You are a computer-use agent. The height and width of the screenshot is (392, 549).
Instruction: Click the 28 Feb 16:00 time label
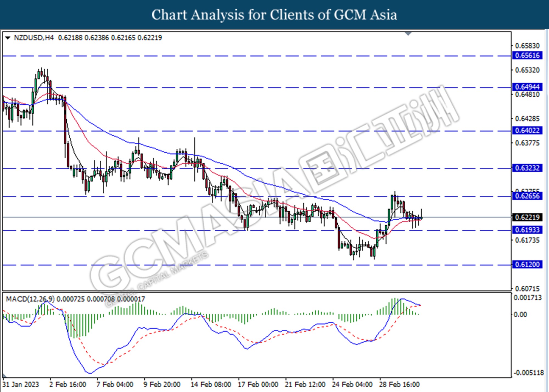tap(399, 384)
